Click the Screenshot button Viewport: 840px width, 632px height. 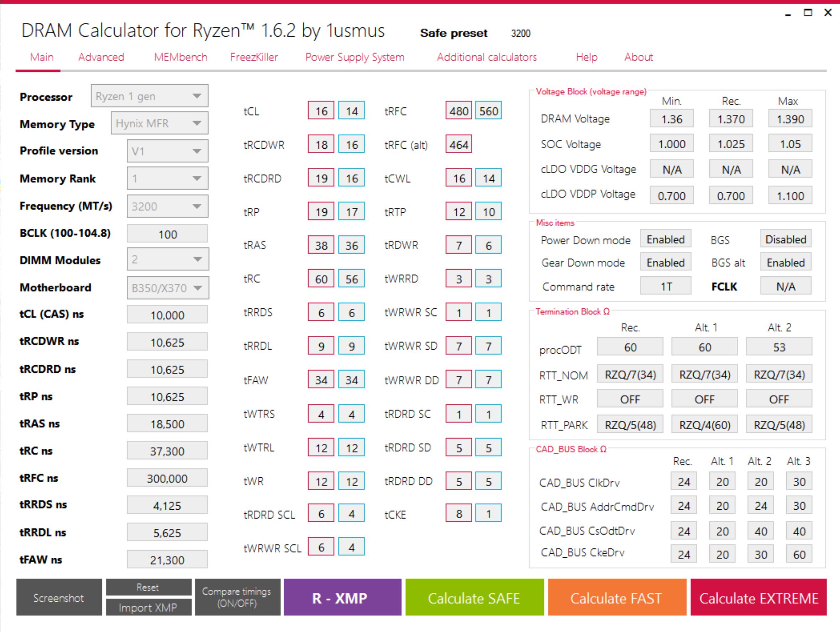tap(59, 597)
